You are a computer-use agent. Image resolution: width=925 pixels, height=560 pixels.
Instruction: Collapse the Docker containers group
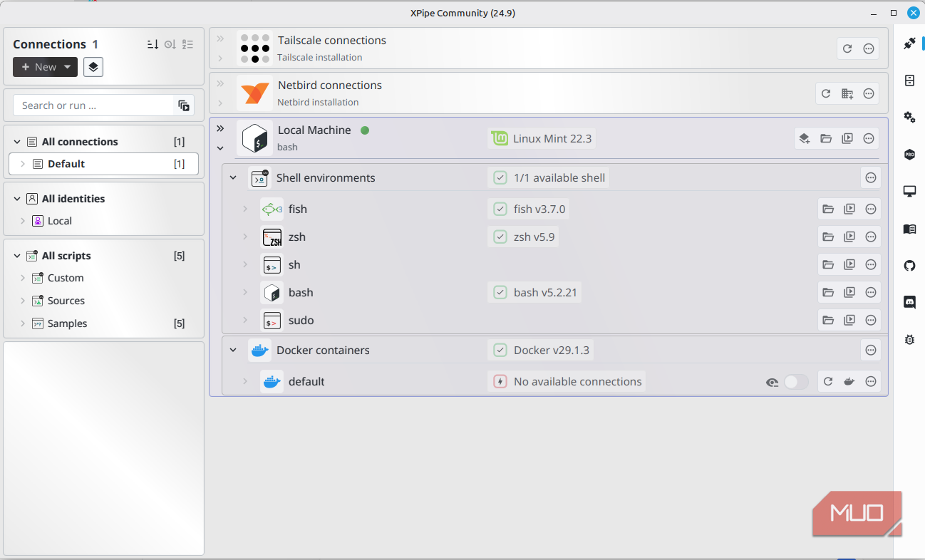pos(233,350)
